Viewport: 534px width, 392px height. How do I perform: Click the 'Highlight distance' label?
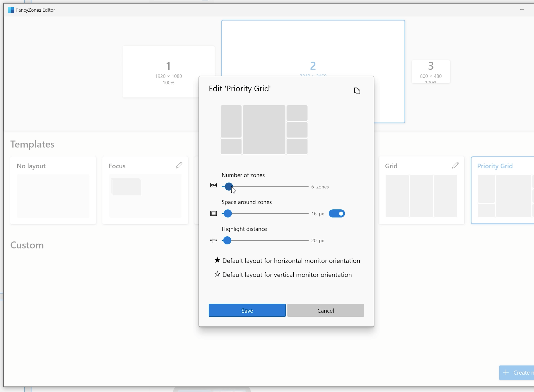[244, 229]
